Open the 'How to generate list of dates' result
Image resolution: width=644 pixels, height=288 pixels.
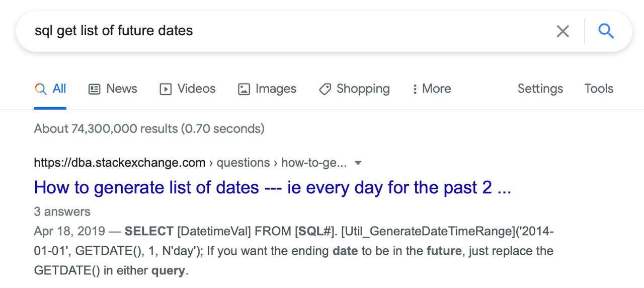(273, 188)
